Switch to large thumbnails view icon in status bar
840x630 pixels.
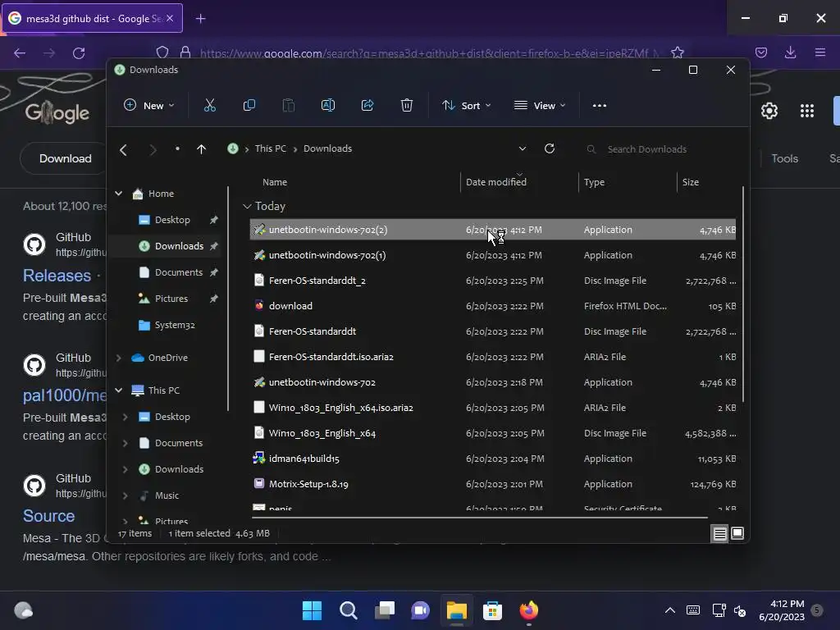point(737,533)
